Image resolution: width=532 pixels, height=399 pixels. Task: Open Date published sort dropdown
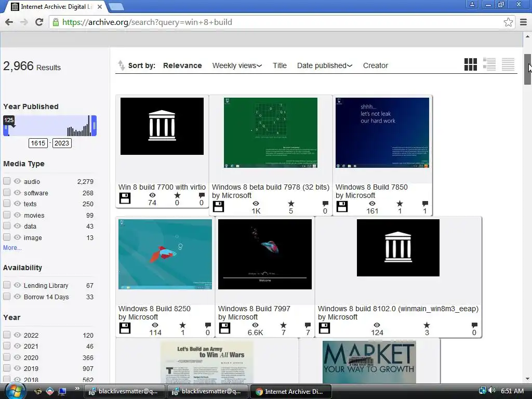click(x=325, y=65)
